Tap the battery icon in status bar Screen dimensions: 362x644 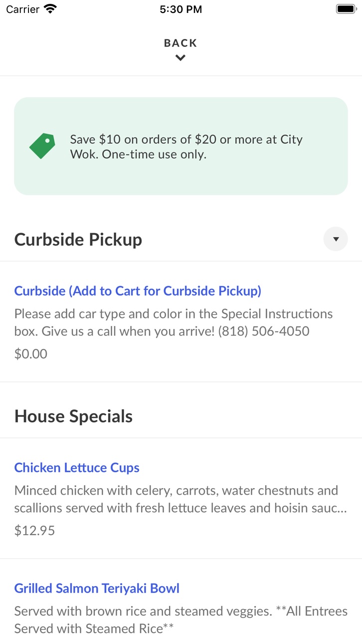pyautogui.click(x=345, y=9)
